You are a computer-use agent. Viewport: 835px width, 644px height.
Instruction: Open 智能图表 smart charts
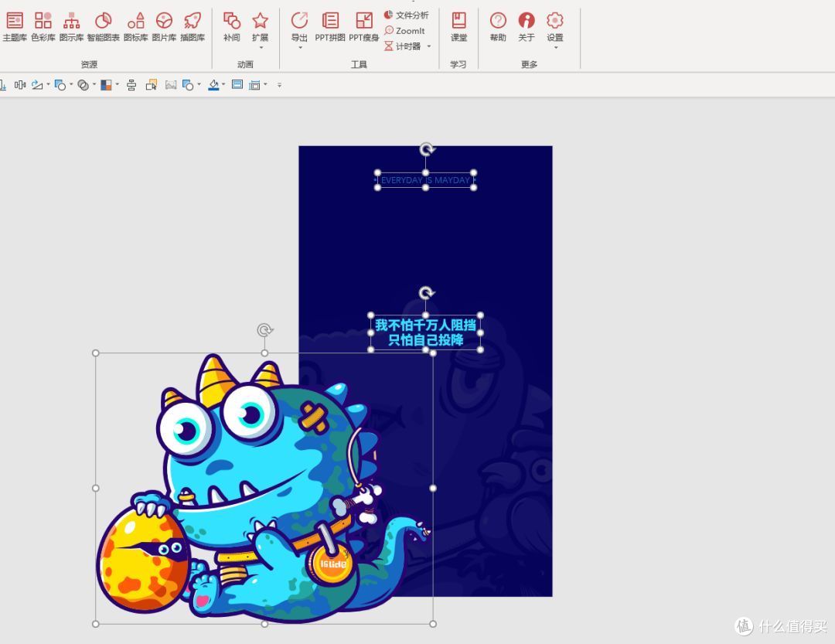(104, 26)
